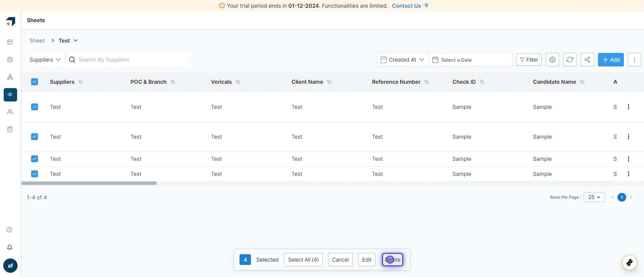Open the Rows Per Page dropdown
The height and width of the screenshot is (277, 644).
pyautogui.click(x=594, y=197)
